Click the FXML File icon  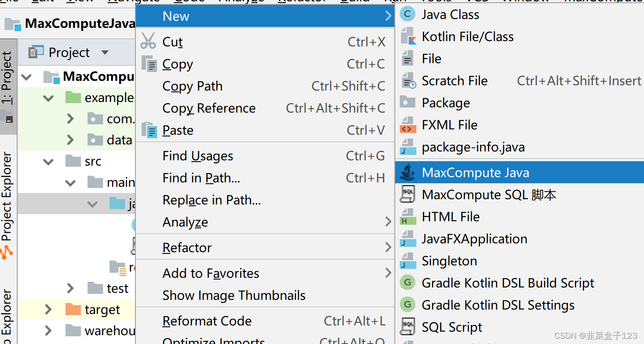[408, 125]
